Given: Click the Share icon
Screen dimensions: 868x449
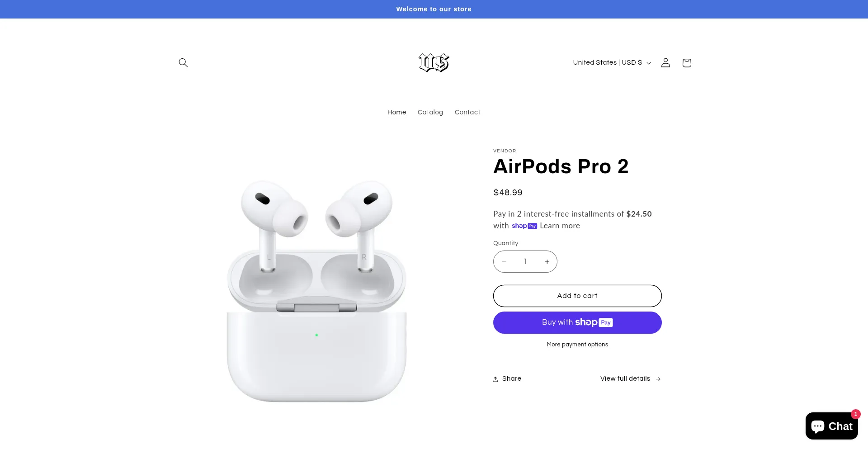Looking at the screenshot, I should [495, 379].
